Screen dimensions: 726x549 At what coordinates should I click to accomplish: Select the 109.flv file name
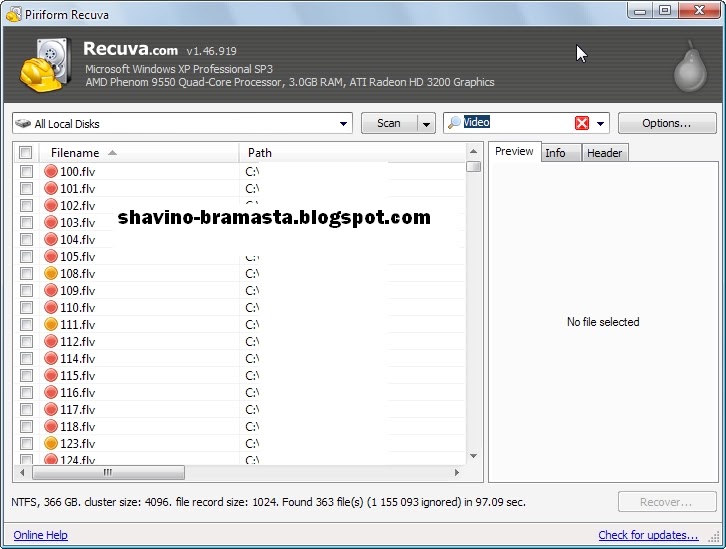coord(78,290)
